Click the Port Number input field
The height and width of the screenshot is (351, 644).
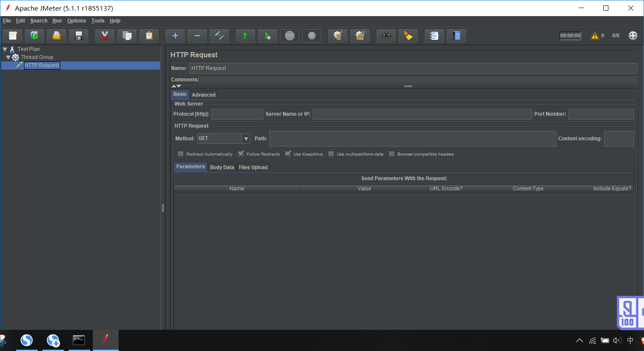coord(601,114)
